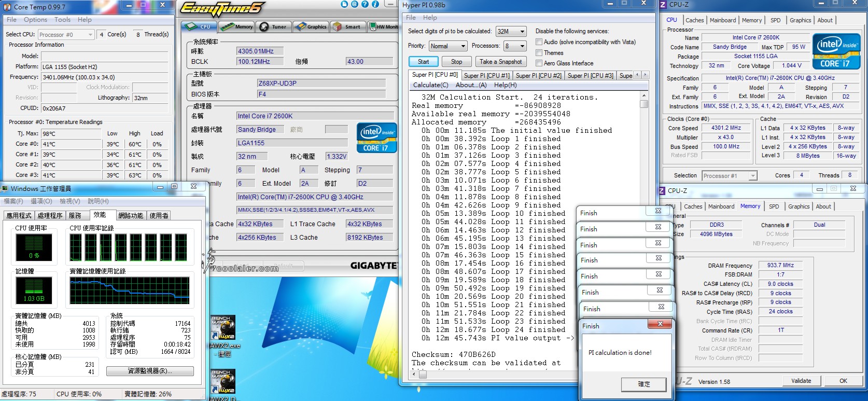Viewport: 868px width, 401px height.
Task: Click Windows Task Manager title icon
Action: click(x=5, y=188)
